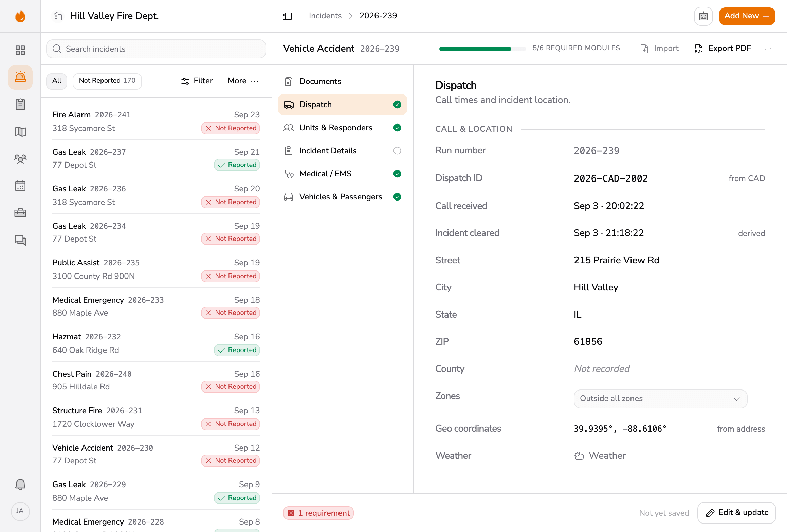This screenshot has width=787, height=532.
Task: Open the Vehicles & Passengers module
Action: point(342,197)
